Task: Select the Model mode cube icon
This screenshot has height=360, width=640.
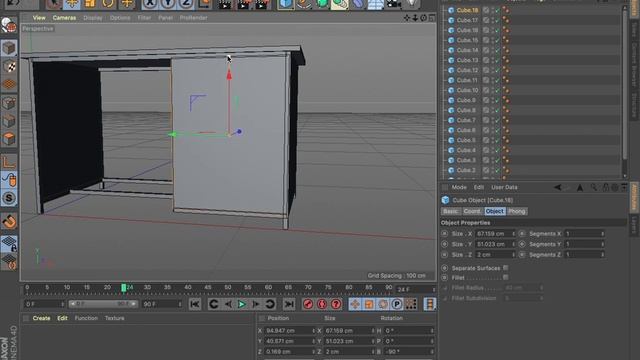Action: click(x=9, y=48)
